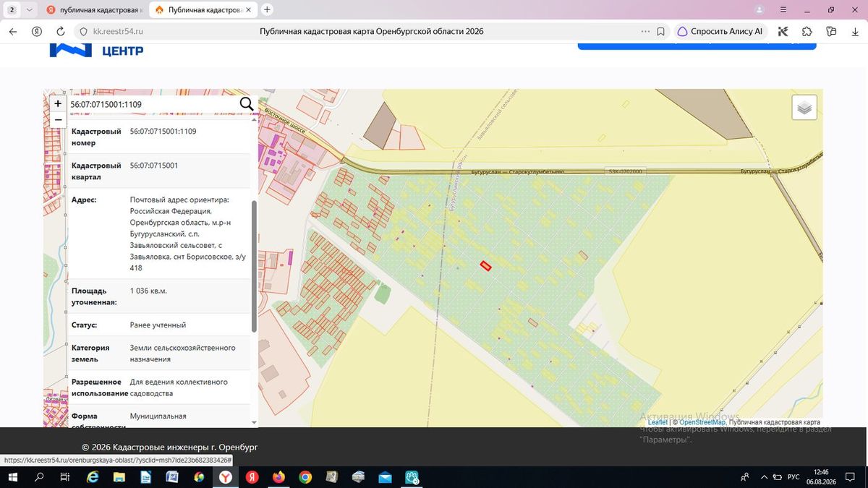Click the People icon in system tray
Image resolution: width=868 pixels, height=488 pixels.
744,477
